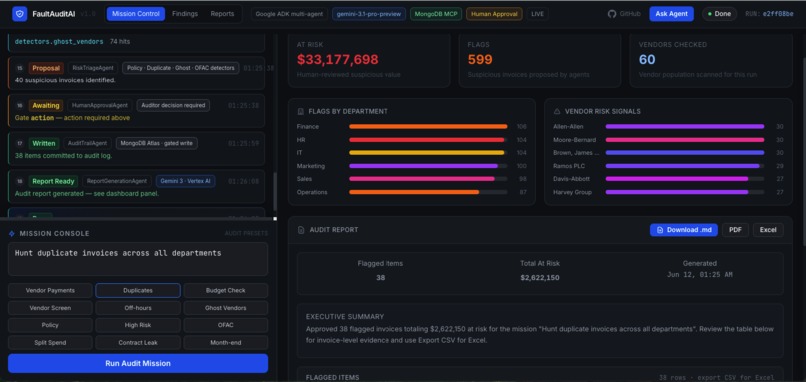Select the Off-hours preset

[x=138, y=308]
